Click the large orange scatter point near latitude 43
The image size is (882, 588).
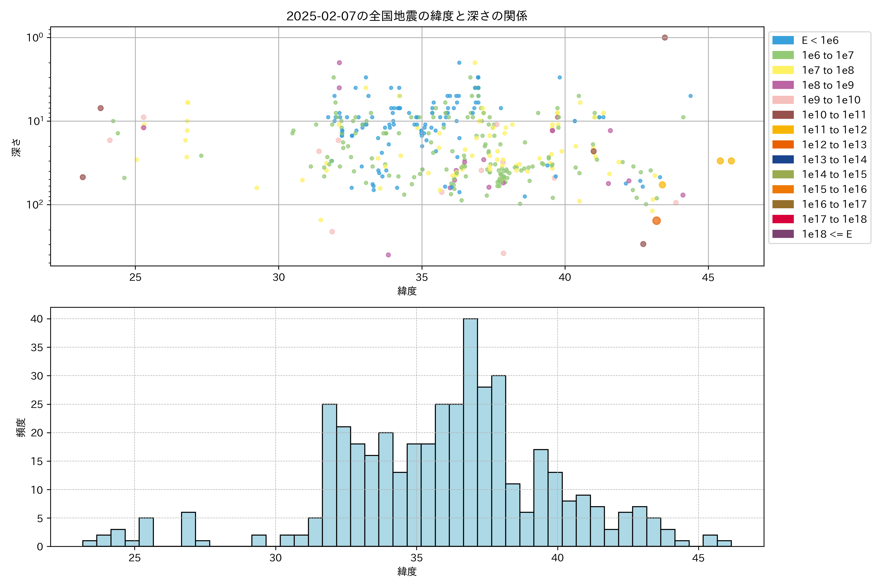point(656,221)
